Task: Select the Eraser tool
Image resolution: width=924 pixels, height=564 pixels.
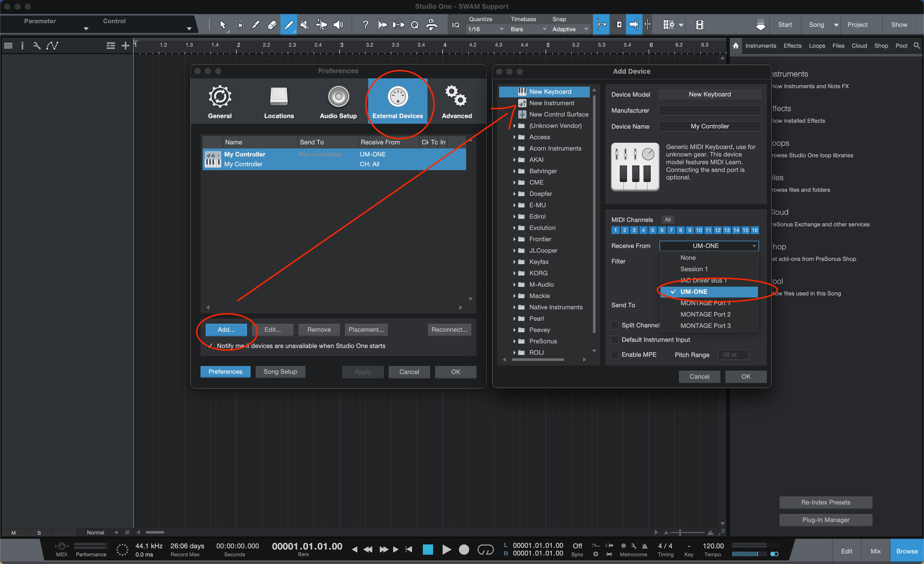Action: (272, 25)
